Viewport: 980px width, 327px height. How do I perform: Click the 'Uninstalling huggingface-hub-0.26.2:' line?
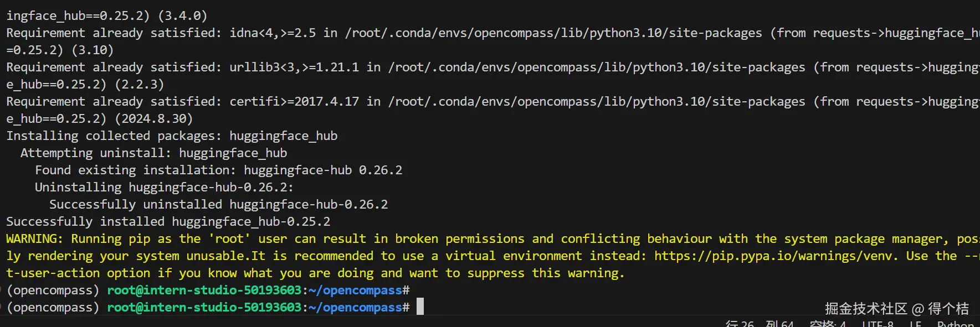point(164,188)
